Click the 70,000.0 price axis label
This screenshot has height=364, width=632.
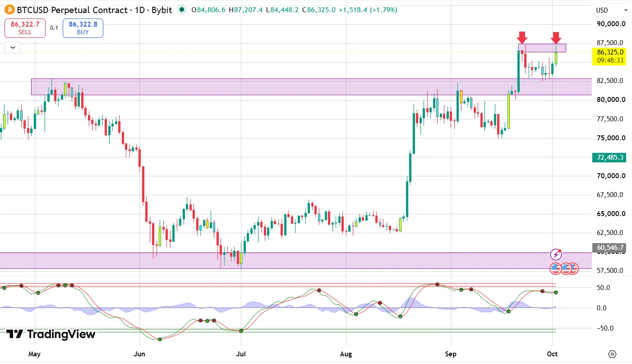pyautogui.click(x=611, y=176)
